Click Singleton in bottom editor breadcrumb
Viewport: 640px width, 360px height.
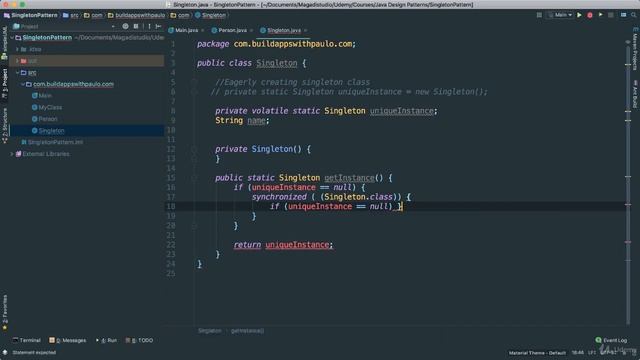click(210, 331)
